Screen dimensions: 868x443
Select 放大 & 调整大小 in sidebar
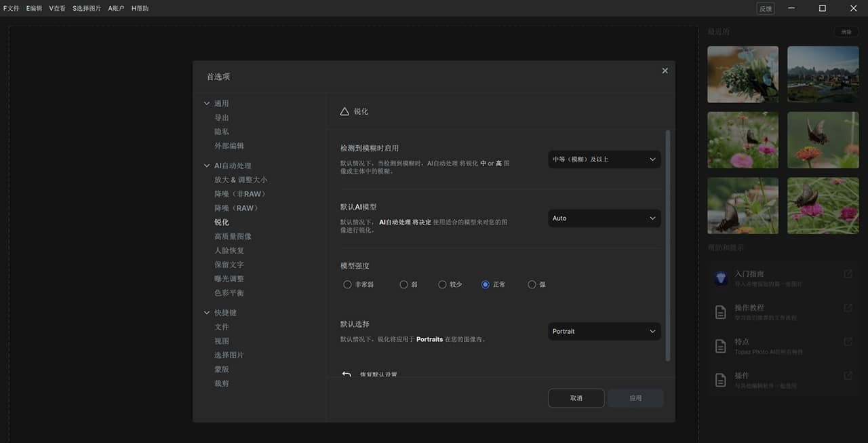click(x=241, y=180)
